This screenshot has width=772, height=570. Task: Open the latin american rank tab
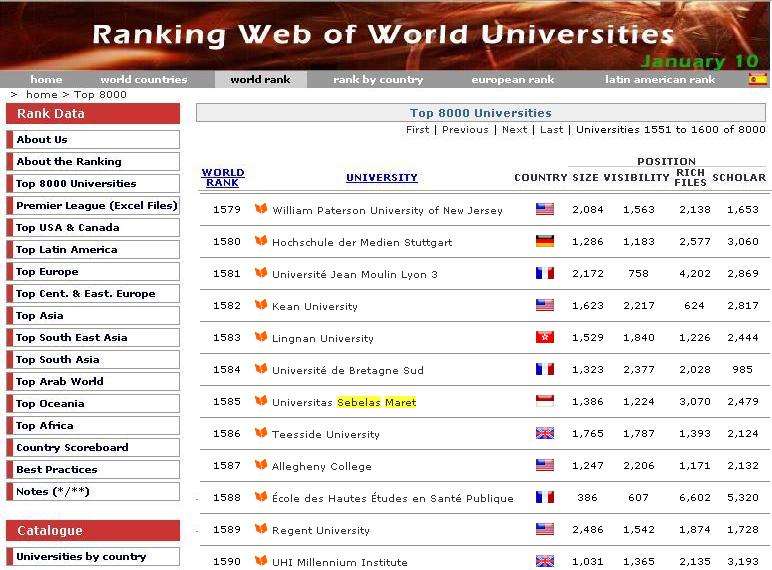click(660, 79)
